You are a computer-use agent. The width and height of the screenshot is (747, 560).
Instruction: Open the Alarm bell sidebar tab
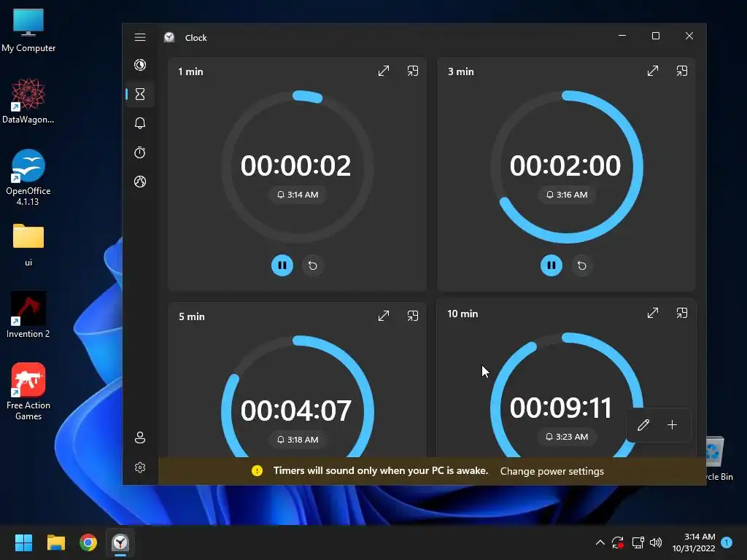tap(140, 123)
